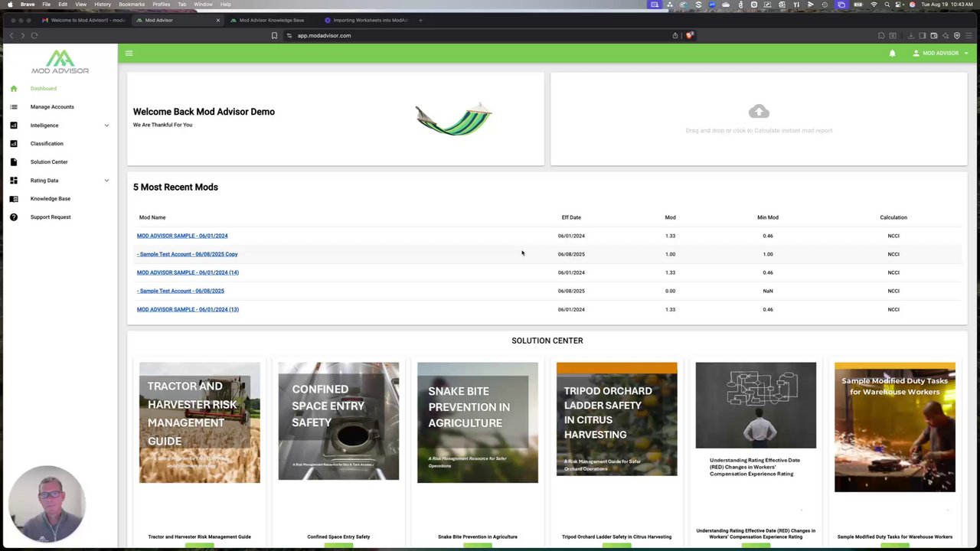Click the Mod Name column header
The height and width of the screenshot is (551, 980).
tap(152, 217)
